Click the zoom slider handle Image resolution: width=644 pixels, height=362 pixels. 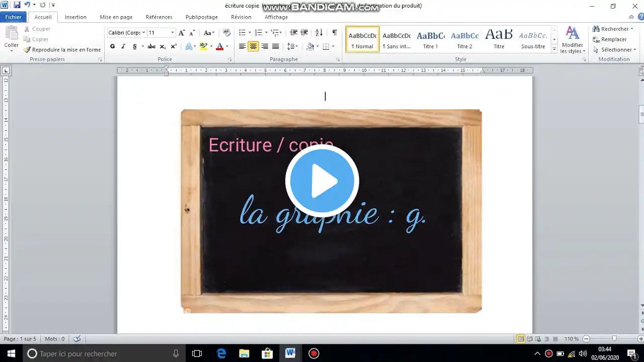614,339
